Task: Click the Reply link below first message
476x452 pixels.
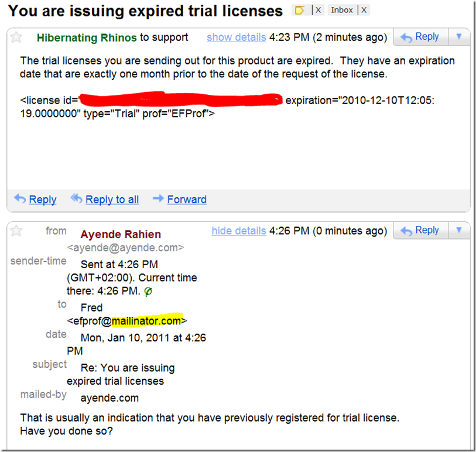Action: tap(43, 200)
